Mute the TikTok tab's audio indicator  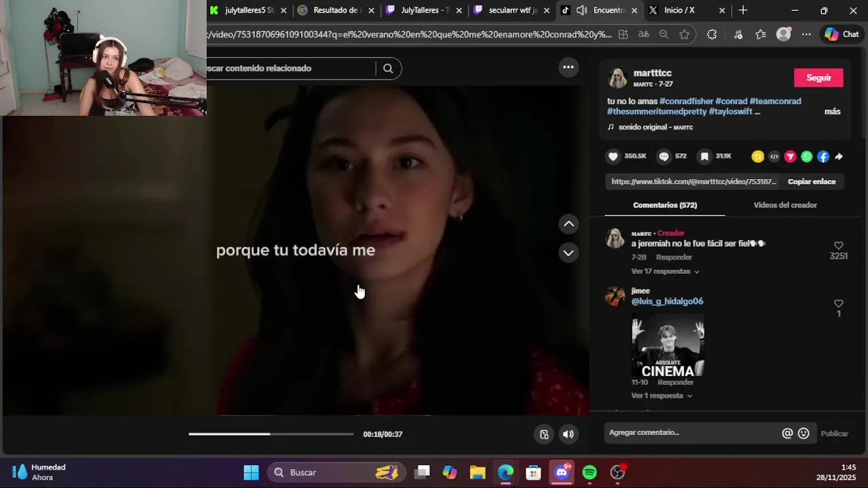click(582, 10)
